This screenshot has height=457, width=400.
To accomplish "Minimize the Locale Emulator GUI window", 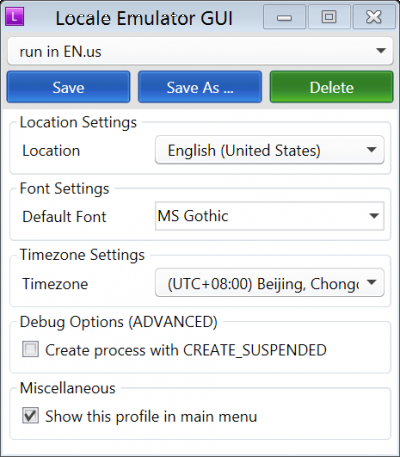I will (284, 17).
